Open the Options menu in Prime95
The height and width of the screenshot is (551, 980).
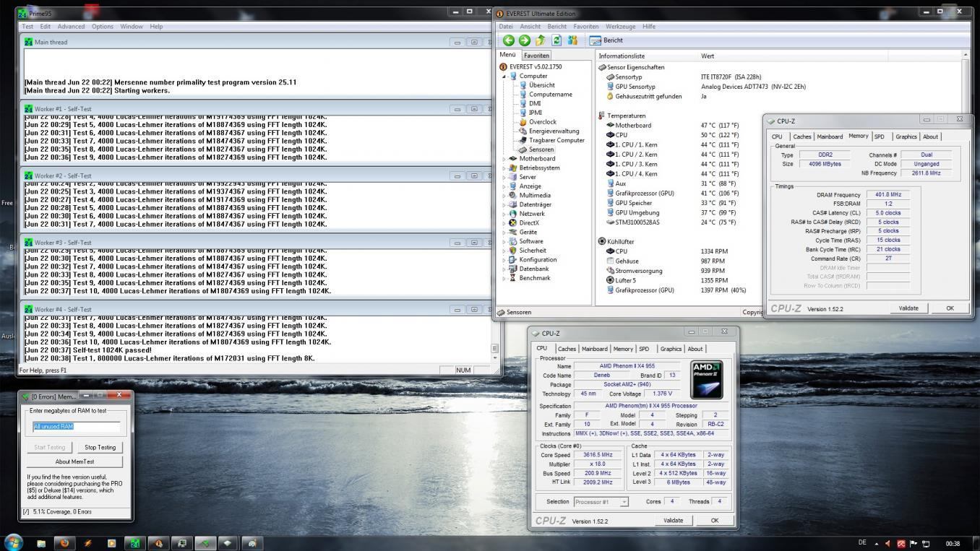(103, 27)
